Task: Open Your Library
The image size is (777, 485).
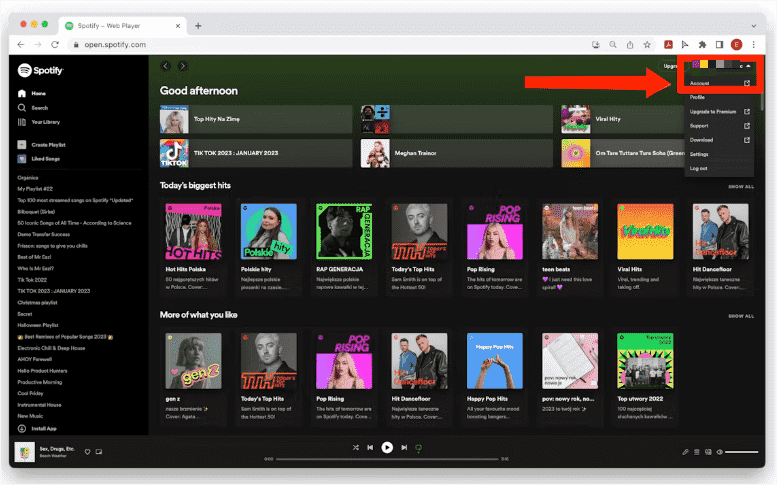Action: [39, 122]
